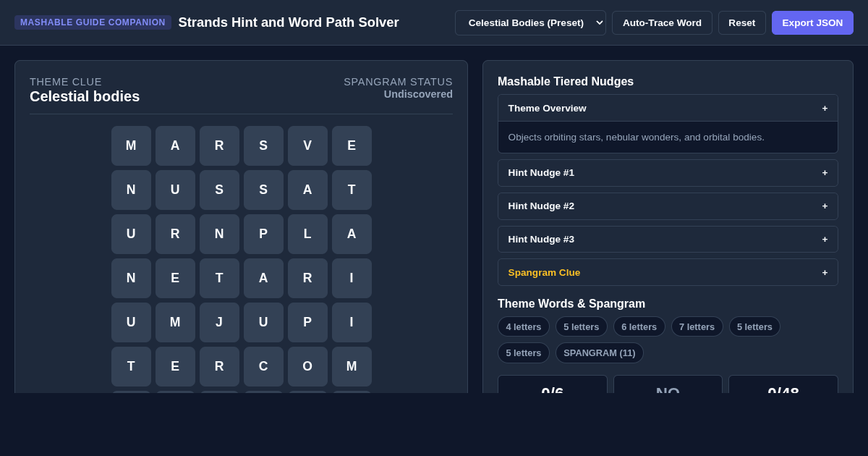
Task: Click the 'Objects orbiting stars' overview text
Action: tap(636, 137)
